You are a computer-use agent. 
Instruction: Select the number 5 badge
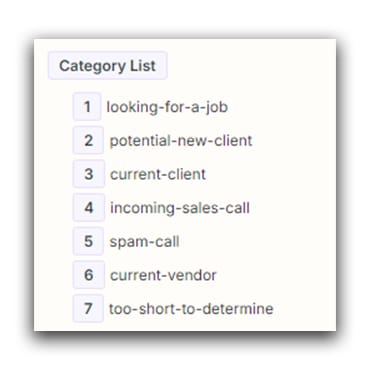point(88,241)
